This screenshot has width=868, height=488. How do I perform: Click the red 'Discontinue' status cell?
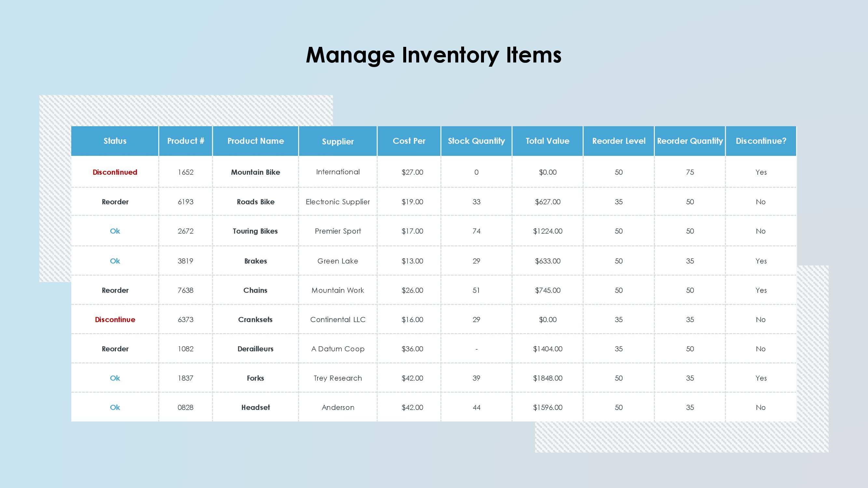point(115,319)
